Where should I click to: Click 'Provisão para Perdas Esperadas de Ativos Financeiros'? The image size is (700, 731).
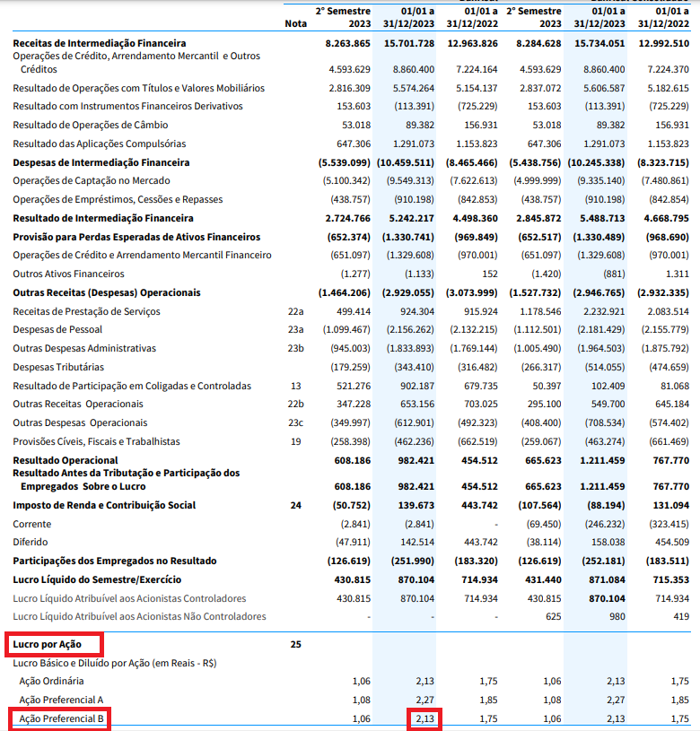(x=136, y=237)
